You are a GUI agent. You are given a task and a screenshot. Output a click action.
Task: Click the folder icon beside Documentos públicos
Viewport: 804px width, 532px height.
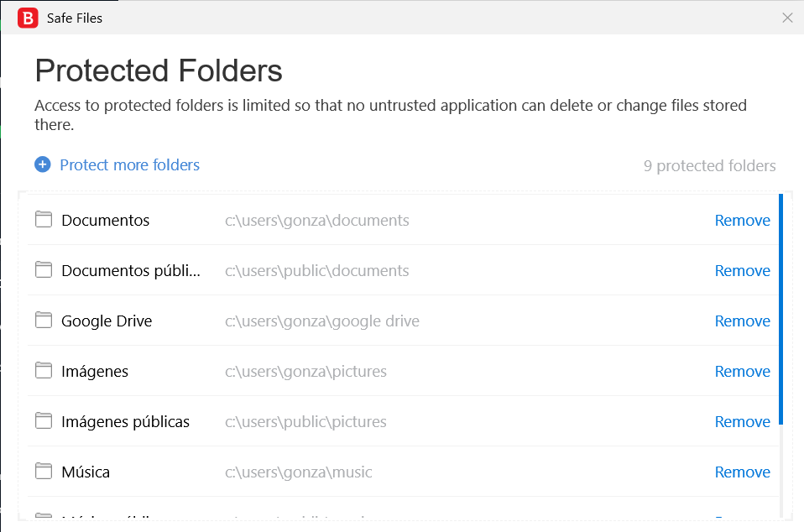(x=44, y=270)
